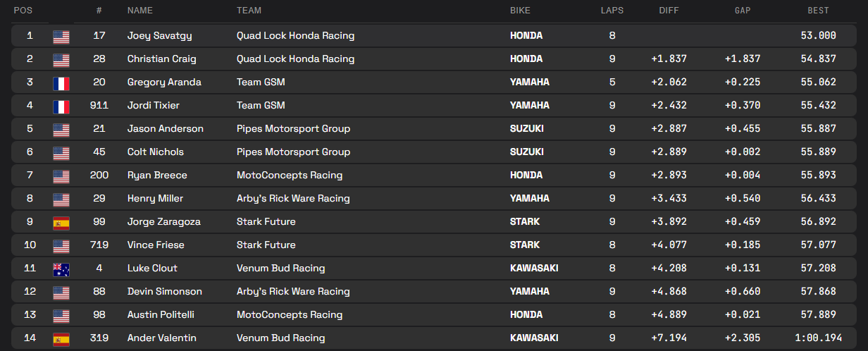The width and height of the screenshot is (868, 351).
Task: Open rider Christian Craig's name
Action: coord(161,58)
